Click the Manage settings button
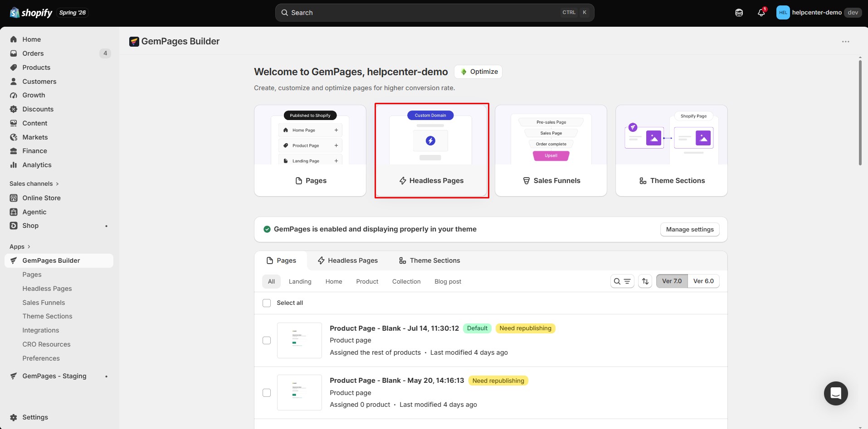The height and width of the screenshot is (429, 868). tap(690, 229)
